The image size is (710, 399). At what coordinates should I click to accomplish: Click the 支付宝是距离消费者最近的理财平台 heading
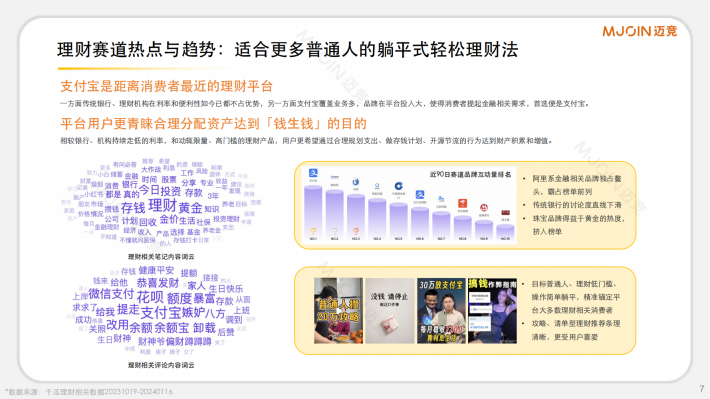(167, 87)
